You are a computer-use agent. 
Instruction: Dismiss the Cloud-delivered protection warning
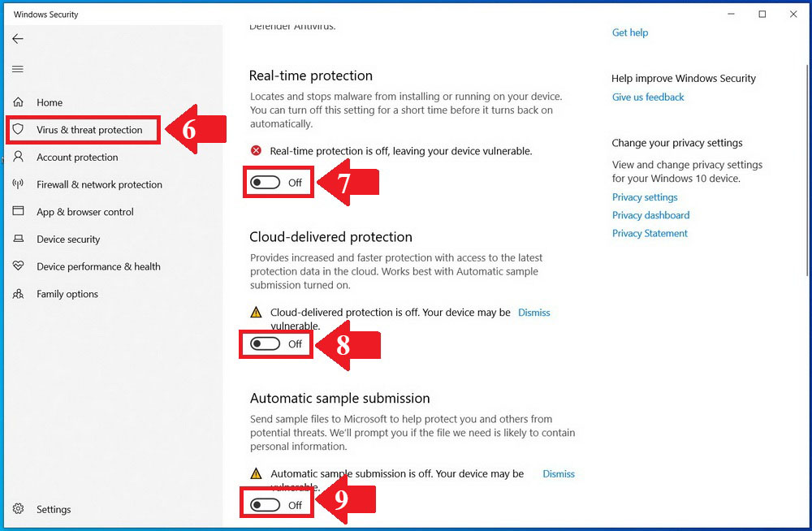point(534,313)
